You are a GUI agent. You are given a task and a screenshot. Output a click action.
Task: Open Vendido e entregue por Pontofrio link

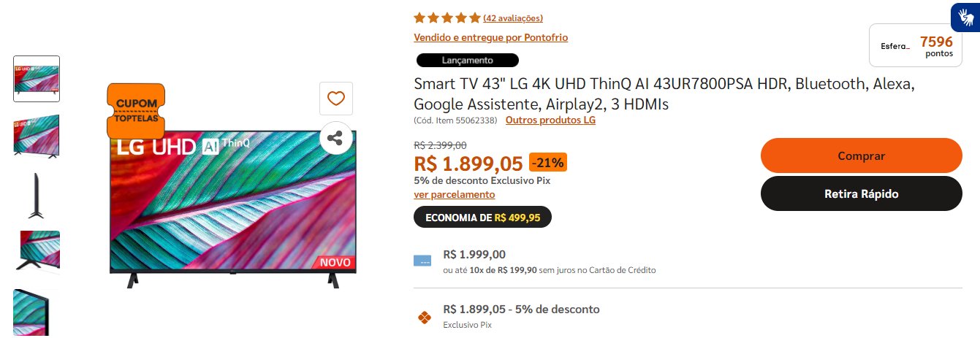tap(490, 37)
